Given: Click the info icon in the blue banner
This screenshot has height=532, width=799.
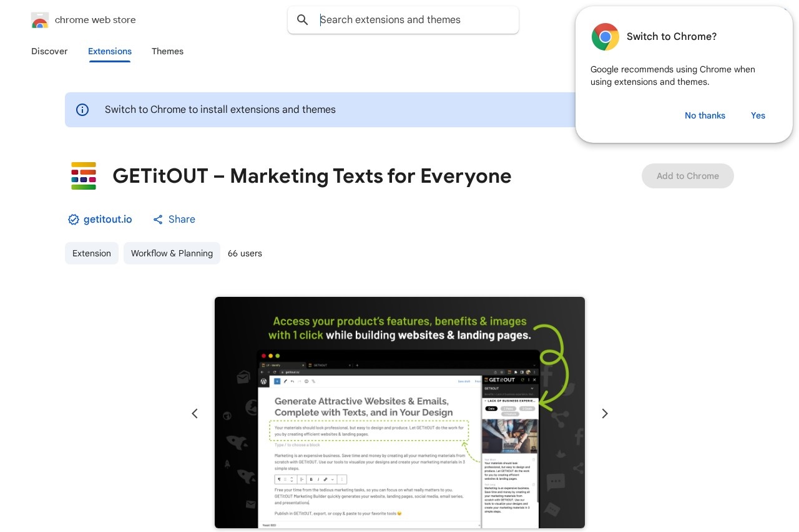Looking at the screenshot, I should pos(82,110).
